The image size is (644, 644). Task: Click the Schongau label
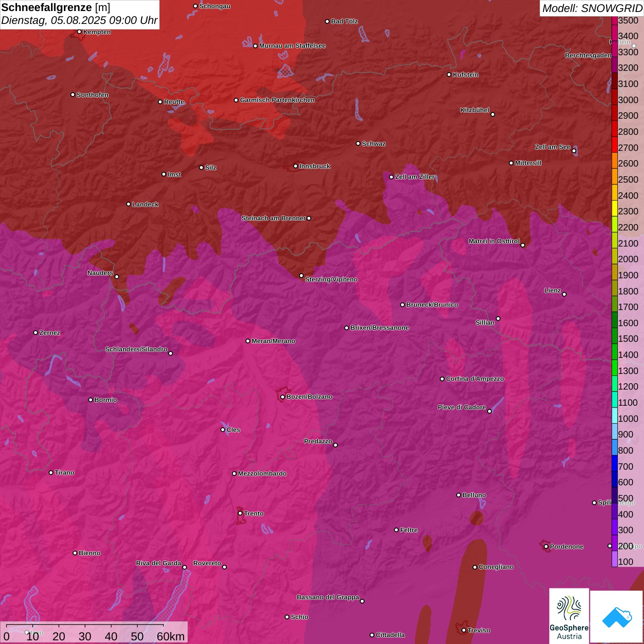click(215, 6)
